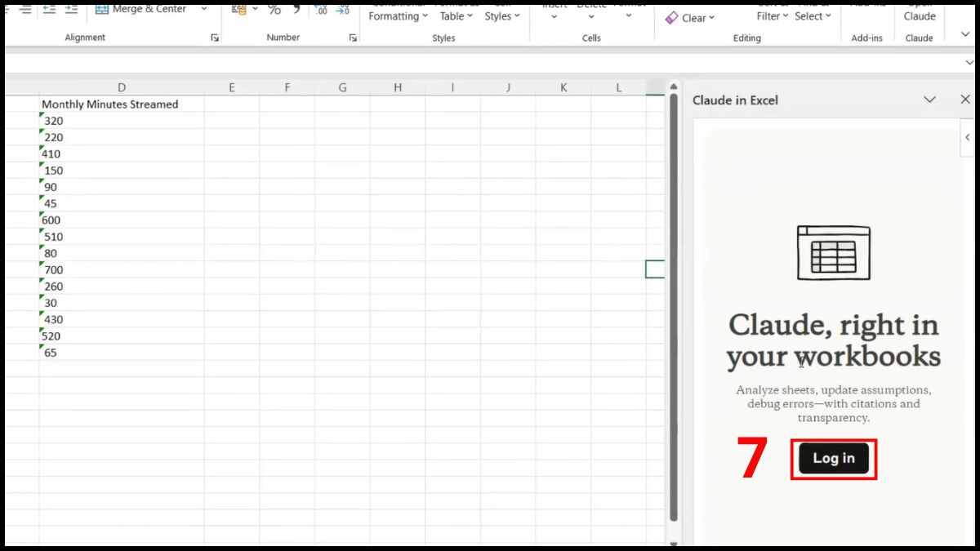Screen dimensions: 980x551
Task: Log in to Claude
Action: 834,458
